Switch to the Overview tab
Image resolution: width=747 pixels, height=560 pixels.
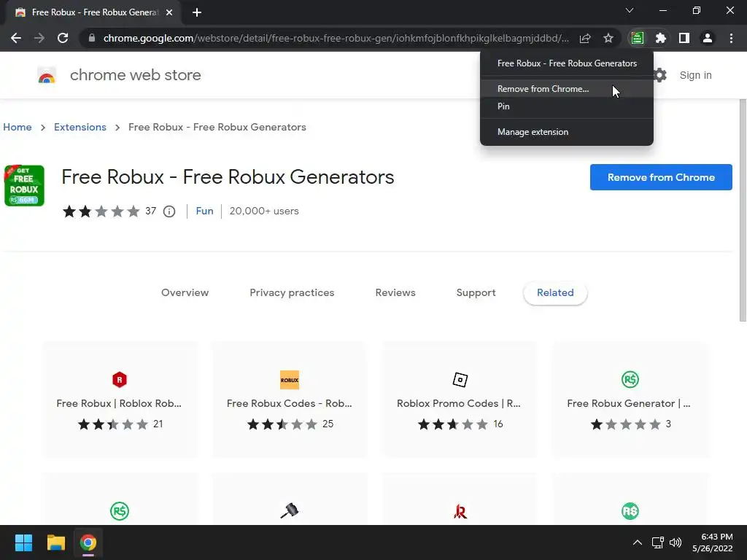(185, 293)
